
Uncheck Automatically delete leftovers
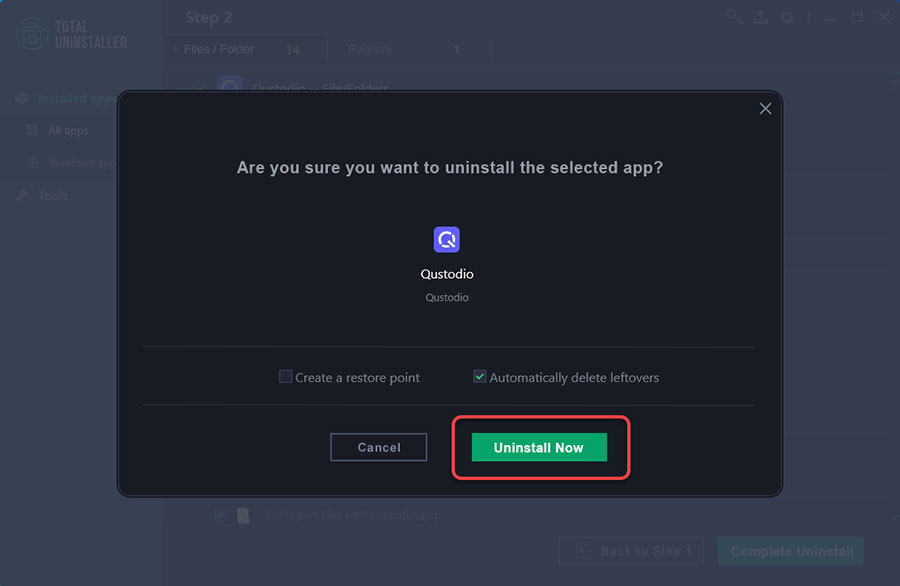[x=479, y=377]
